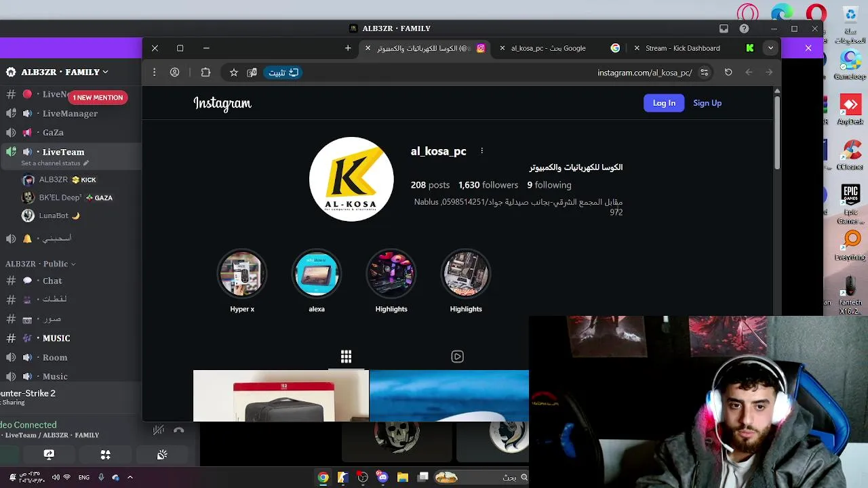Open site information tune icon
This screenshot has width=868, height=488.
click(704, 73)
